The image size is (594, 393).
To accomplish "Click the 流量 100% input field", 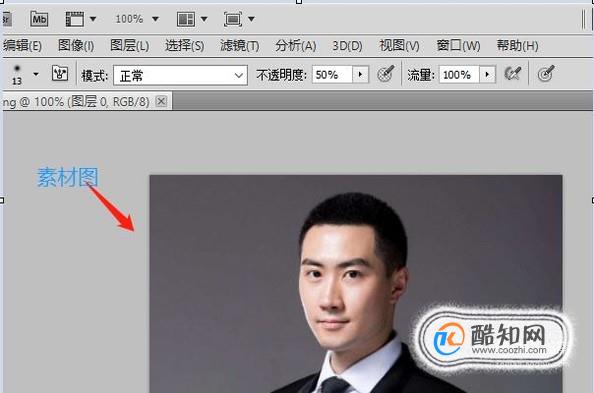I will tap(459, 75).
